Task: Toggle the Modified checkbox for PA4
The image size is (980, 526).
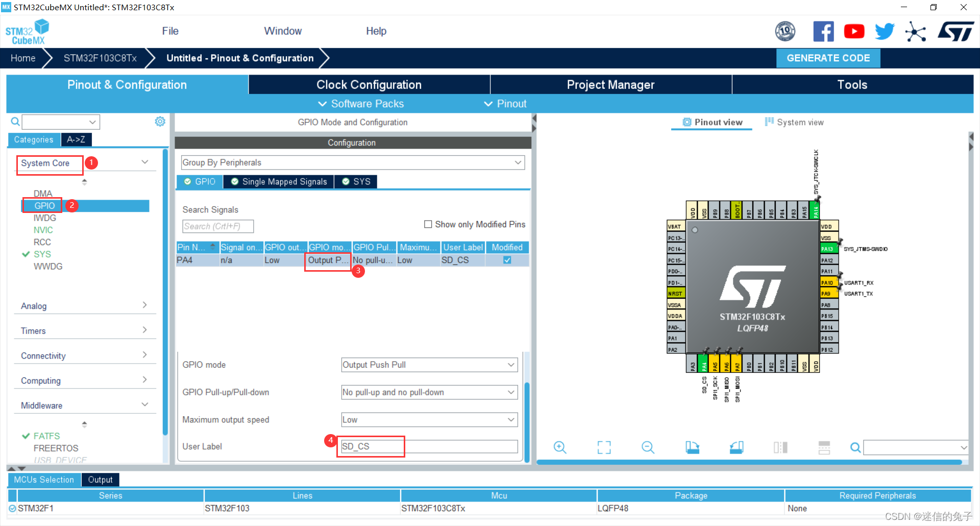Action: (507, 260)
